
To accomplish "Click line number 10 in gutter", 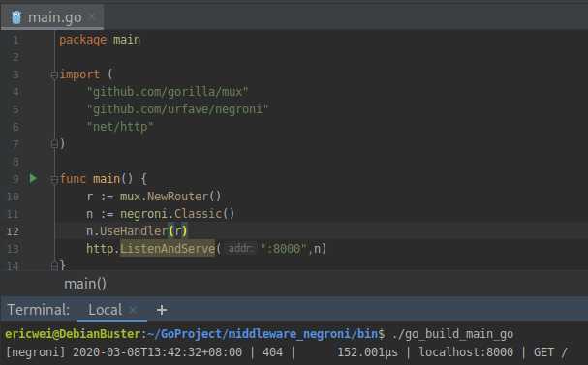I will (14, 197).
